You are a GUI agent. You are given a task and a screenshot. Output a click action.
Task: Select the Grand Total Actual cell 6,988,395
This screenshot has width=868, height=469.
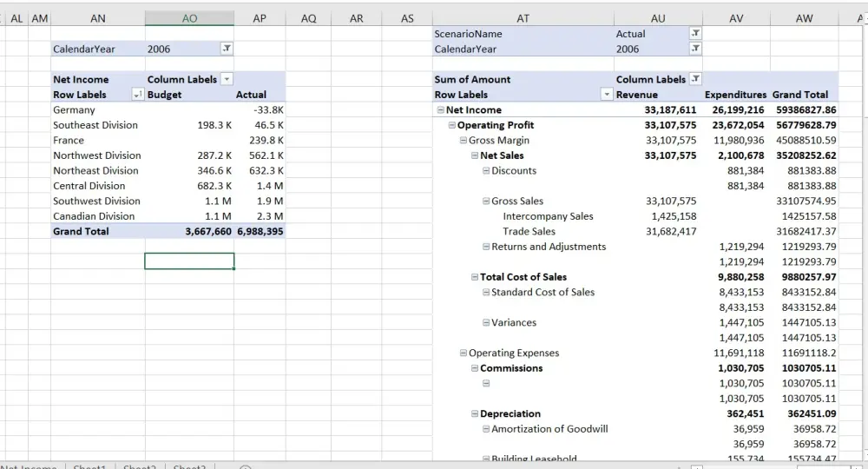pos(260,232)
